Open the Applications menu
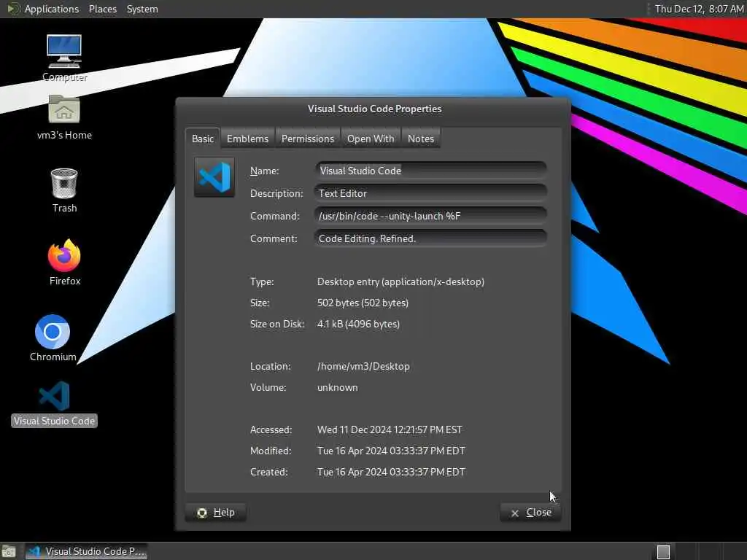 point(52,9)
